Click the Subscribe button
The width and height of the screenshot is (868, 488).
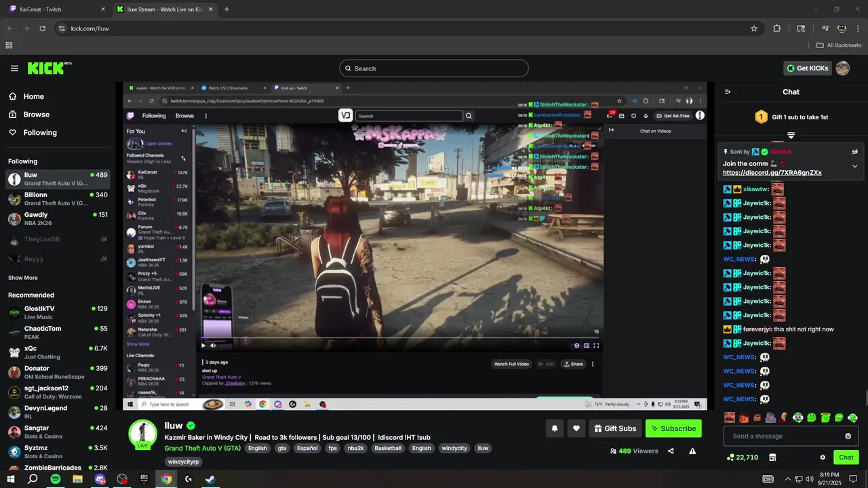click(673, 428)
